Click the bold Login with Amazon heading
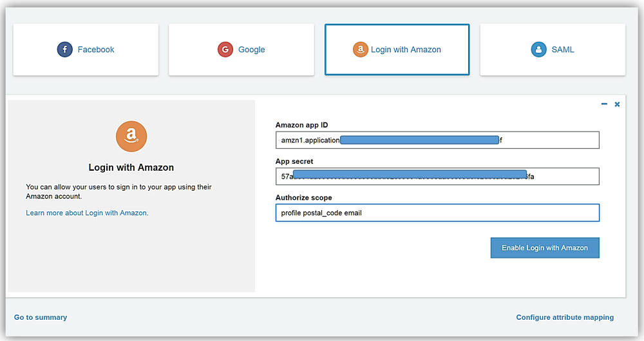644x341 pixels. pyautogui.click(x=131, y=168)
